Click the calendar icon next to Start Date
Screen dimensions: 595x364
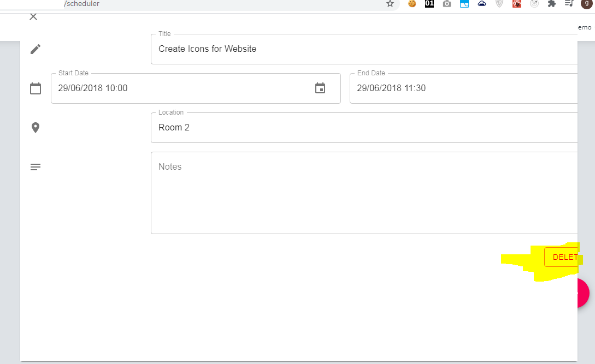320,88
